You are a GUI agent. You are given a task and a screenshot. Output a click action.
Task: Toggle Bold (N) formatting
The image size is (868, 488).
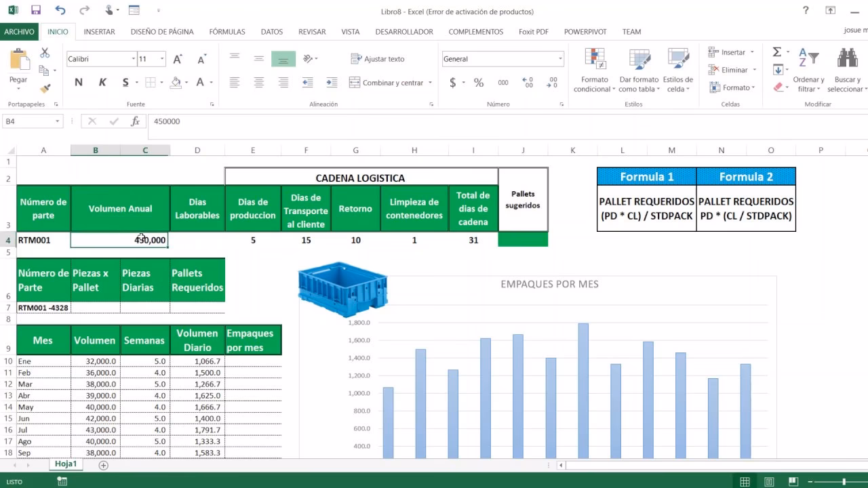click(x=79, y=83)
